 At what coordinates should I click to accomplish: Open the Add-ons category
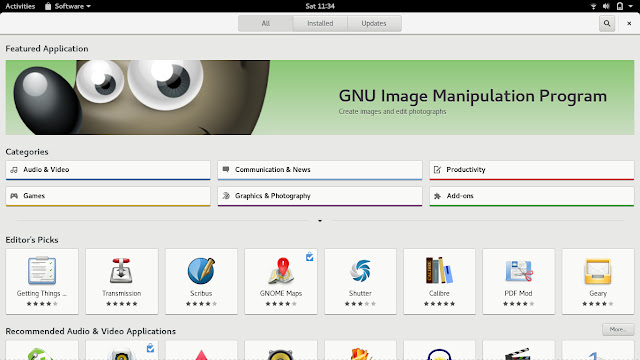[x=531, y=196]
